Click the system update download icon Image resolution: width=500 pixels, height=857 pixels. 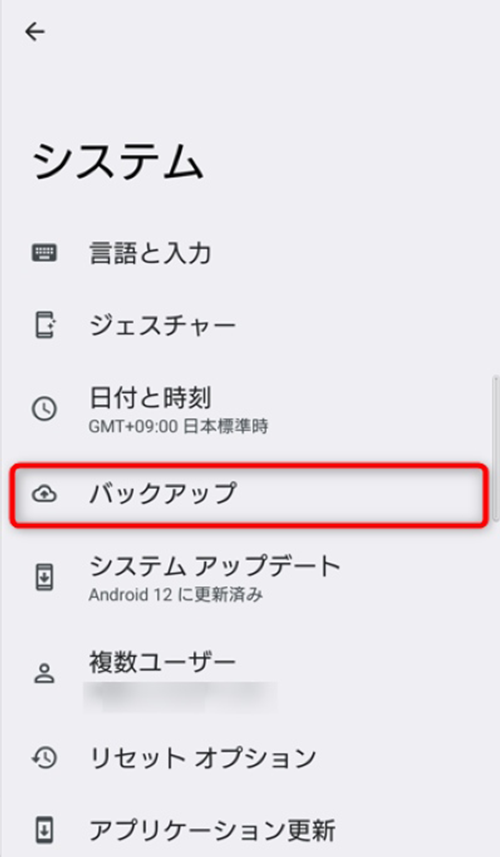pos(44,578)
